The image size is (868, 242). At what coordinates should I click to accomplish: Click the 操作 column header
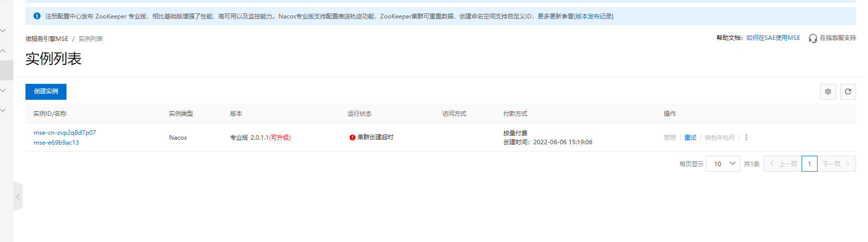pos(670,114)
